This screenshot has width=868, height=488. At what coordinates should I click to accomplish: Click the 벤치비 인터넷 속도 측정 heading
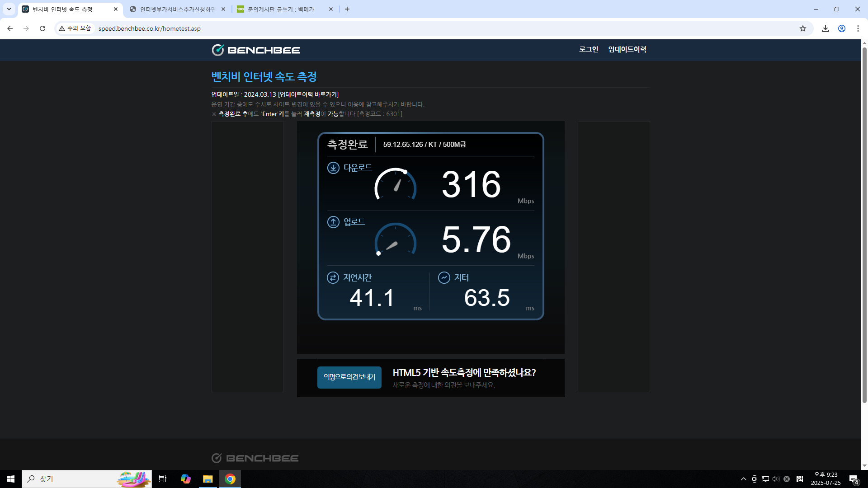[264, 77]
